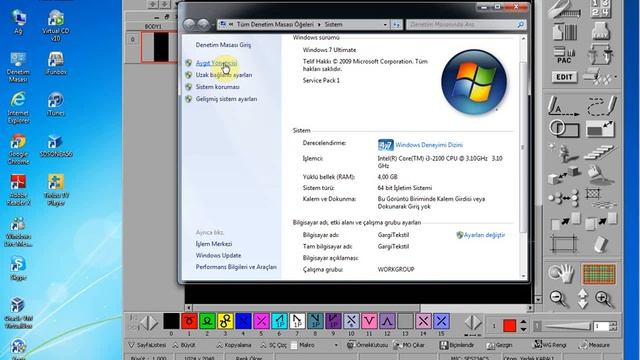Click the Measure toolbar item
The width and height of the screenshot is (640, 360).
click(x=594, y=345)
